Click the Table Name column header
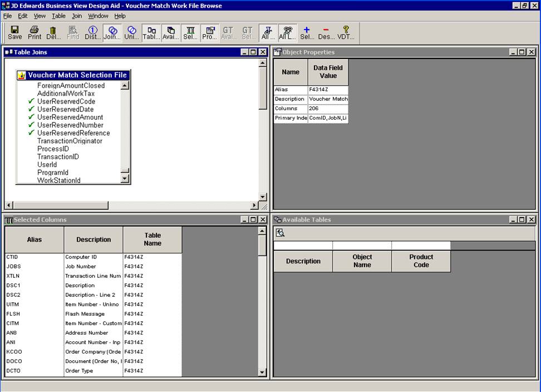Image resolution: width=541 pixels, height=392 pixels. coord(153,239)
